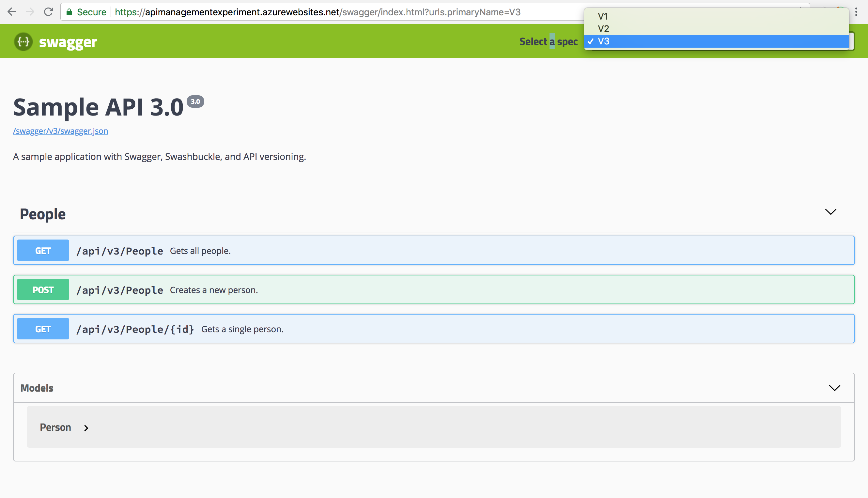Viewport: 868px width, 498px height.
Task: Click the browser back arrow
Action: [12, 12]
